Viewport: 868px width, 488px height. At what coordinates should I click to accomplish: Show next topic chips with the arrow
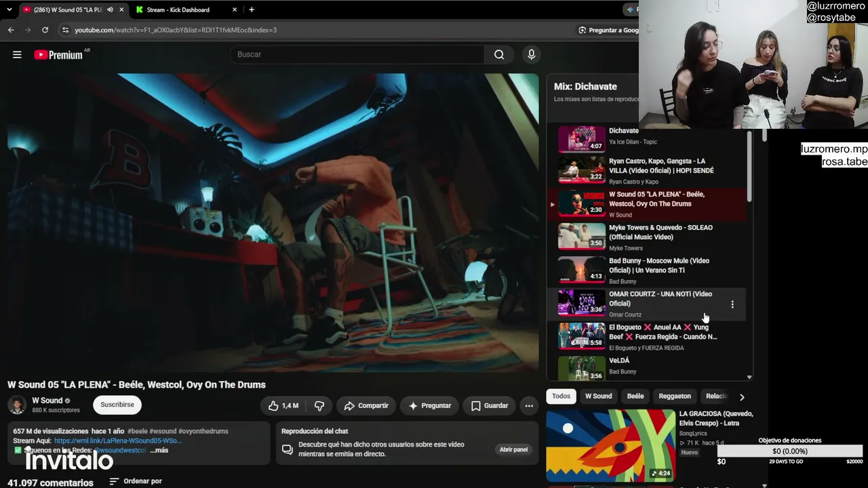(x=742, y=396)
